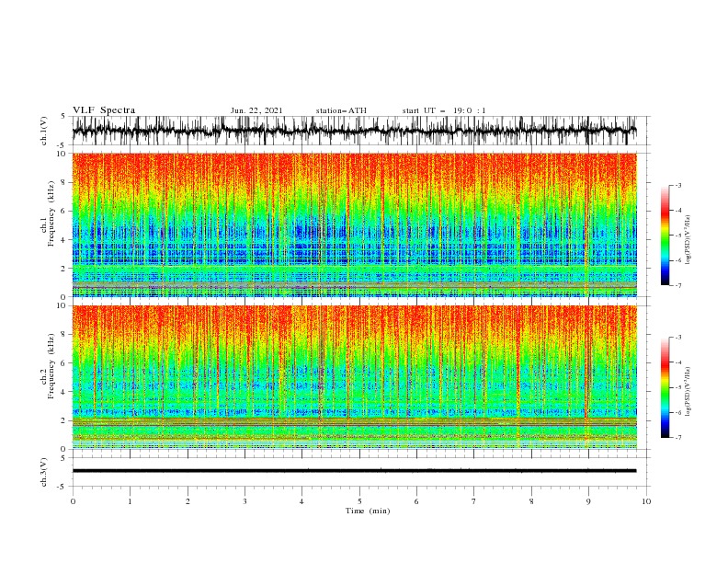
Task: Click time axis tick label "9"
Action: pyautogui.click(x=588, y=501)
